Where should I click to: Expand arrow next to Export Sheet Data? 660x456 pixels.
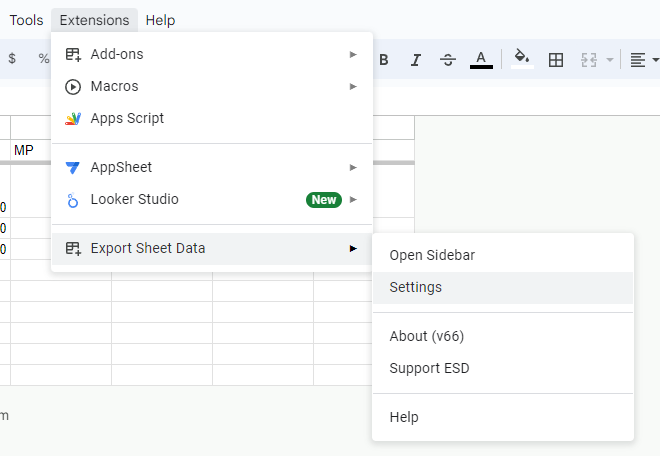coord(353,248)
